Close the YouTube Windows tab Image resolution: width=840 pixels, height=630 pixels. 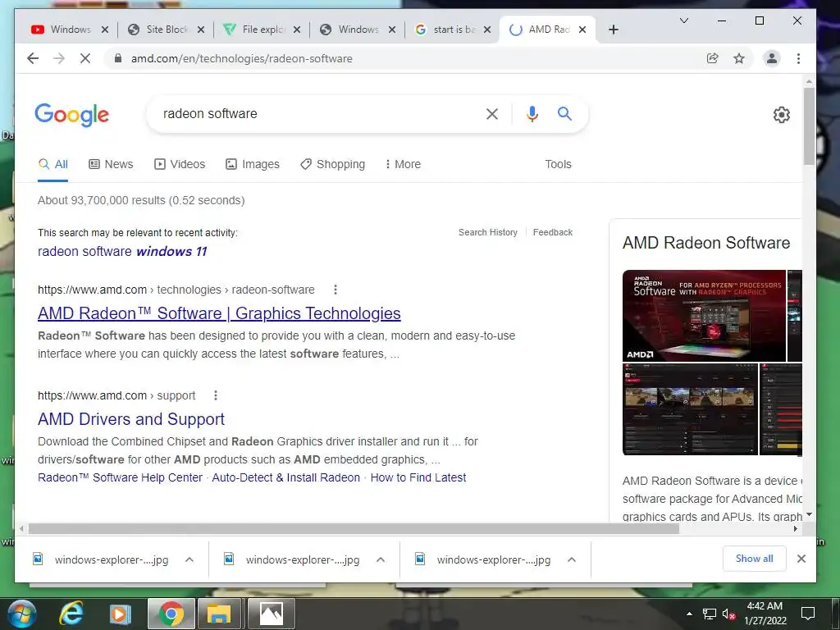click(105, 30)
